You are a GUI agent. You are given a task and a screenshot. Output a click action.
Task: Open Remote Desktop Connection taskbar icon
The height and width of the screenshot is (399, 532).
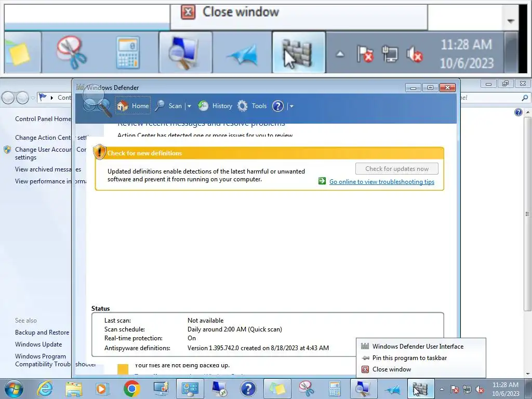coord(219,389)
